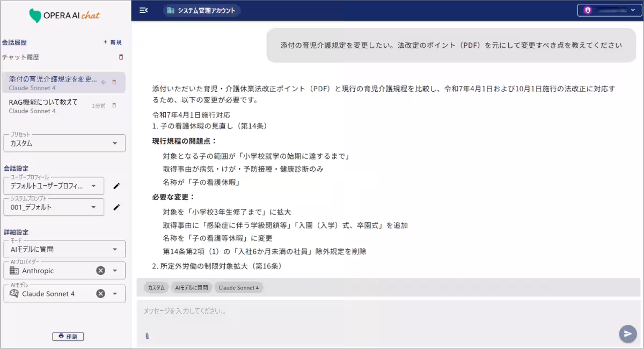Screen dimensions: 644x349
Task: Clear the Claude Sonnet 4 model with the X
Action: click(x=100, y=293)
